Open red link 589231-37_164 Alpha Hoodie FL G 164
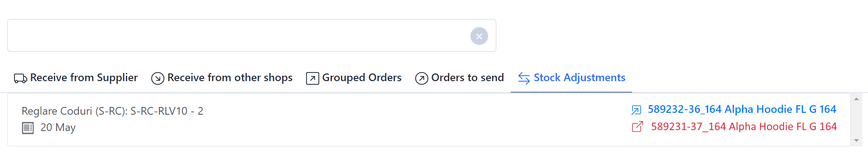 743,126
